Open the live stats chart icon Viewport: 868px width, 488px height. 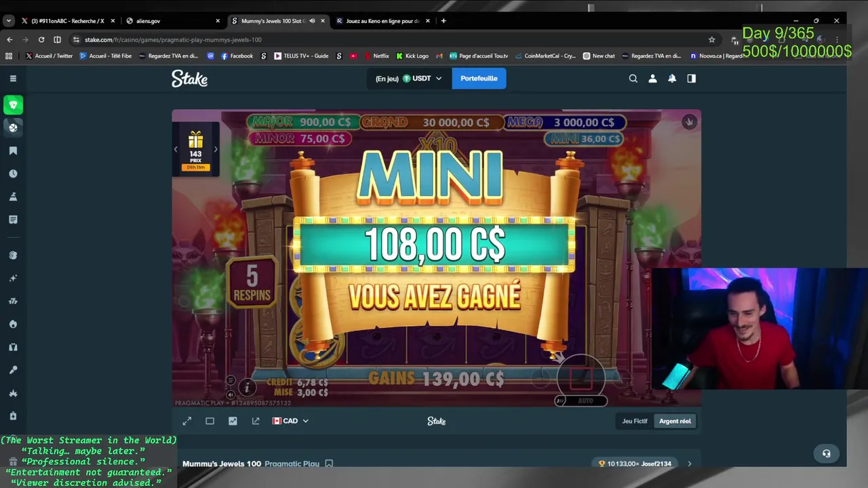pos(233,421)
